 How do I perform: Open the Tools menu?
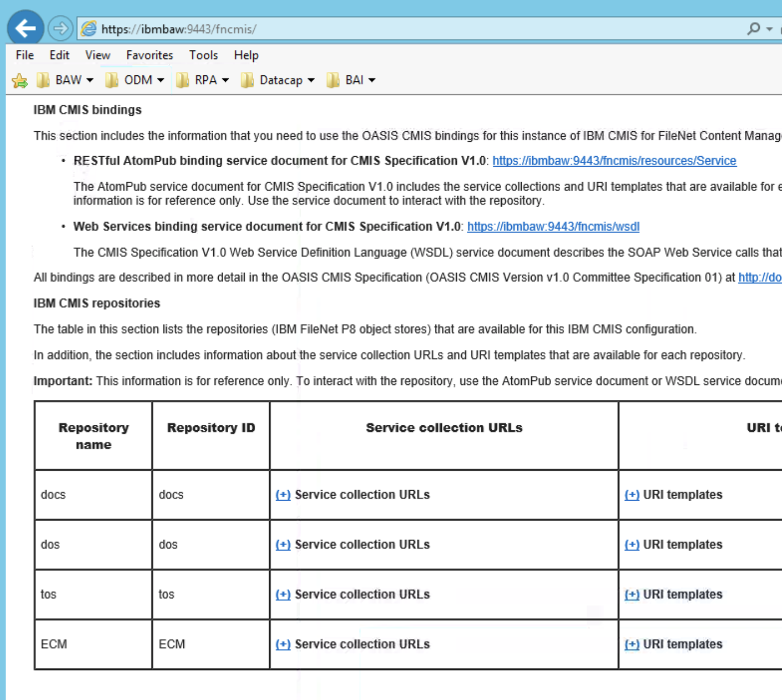coord(203,55)
